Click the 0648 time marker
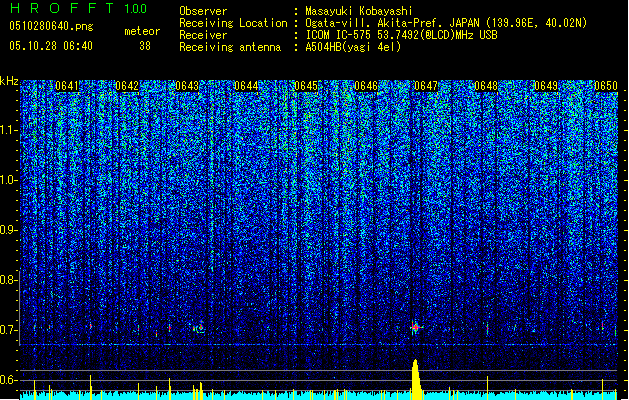 (486, 86)
